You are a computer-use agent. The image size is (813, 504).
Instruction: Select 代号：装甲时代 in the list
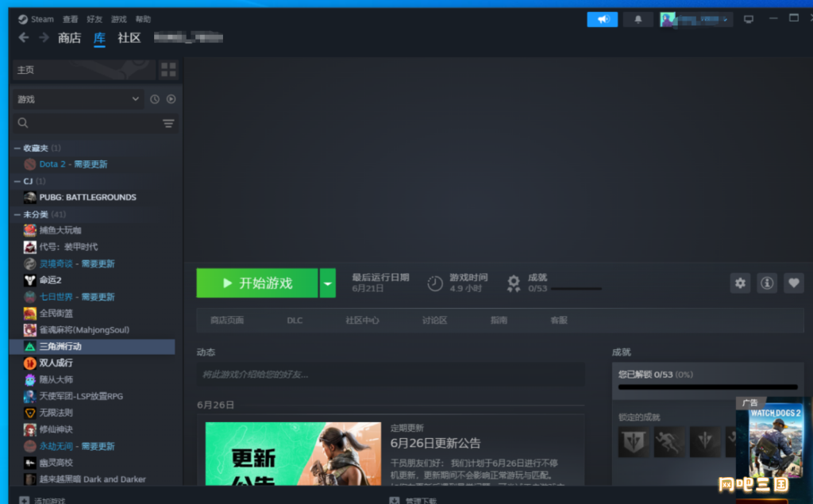point(94,247)
